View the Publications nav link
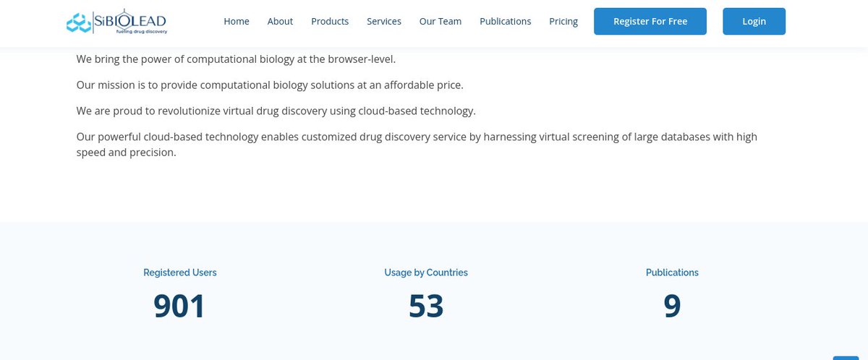 coord(506,21)
